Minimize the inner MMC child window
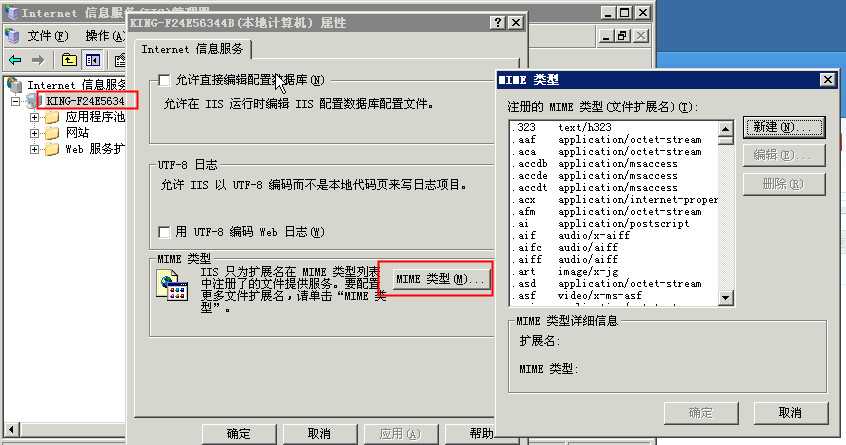Image resolution: width=846 pixels, height=445 pixels. tap(606, 36)
